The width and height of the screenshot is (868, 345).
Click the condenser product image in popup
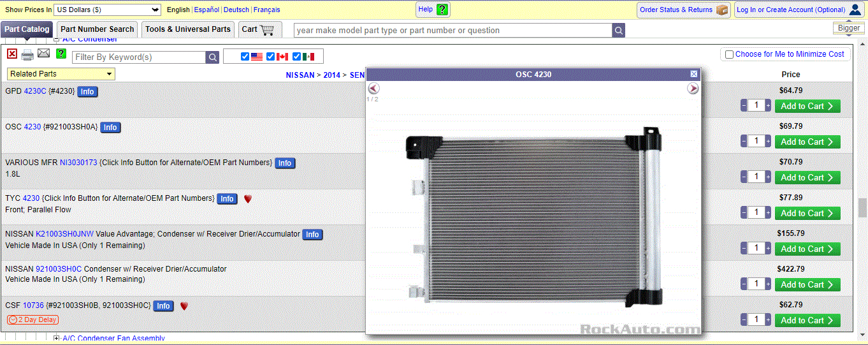(x=534, y=217)
